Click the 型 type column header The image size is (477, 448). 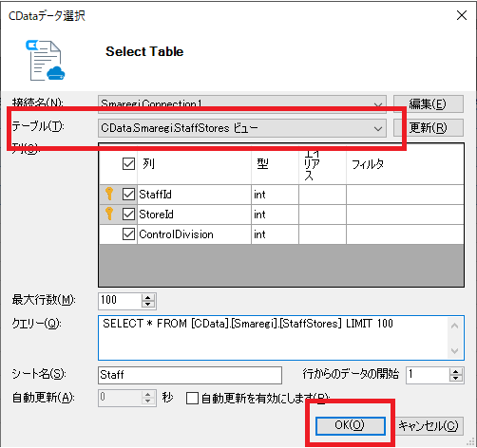pyautogui.click(x=276, y=164)
